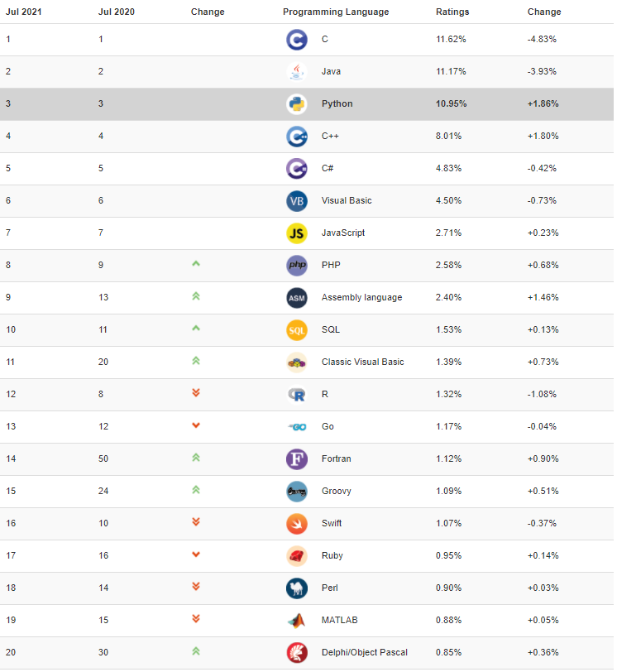The height and width of the screenshot is (672, 617).
Task: Click the Ruby gem icon
Action: 297,556
